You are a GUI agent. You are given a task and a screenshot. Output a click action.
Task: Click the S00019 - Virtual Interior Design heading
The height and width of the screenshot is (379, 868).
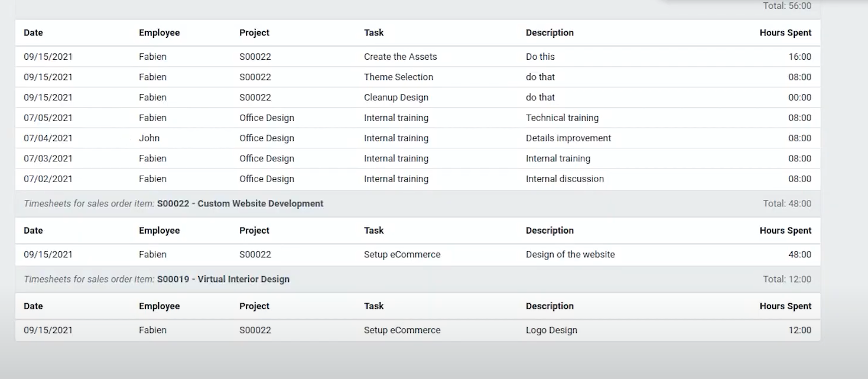(223, 279)
